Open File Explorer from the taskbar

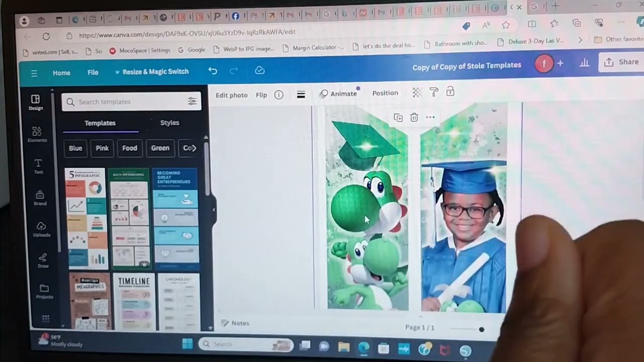pyautogui.click(x=344, y=347)
